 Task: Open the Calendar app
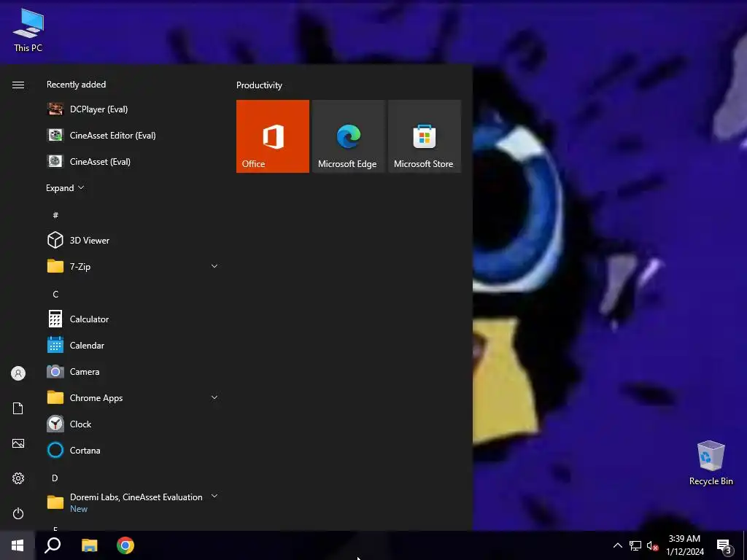[133, 345]
